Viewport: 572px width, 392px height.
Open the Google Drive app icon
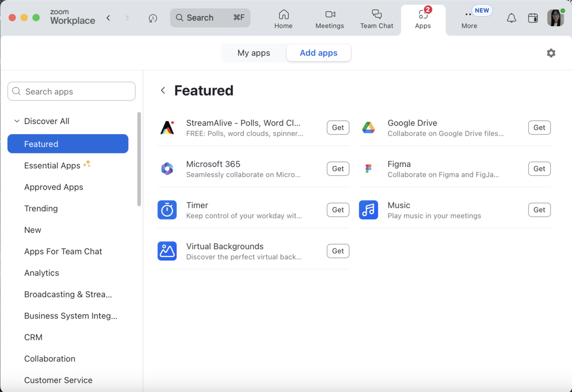coord(368,128)
